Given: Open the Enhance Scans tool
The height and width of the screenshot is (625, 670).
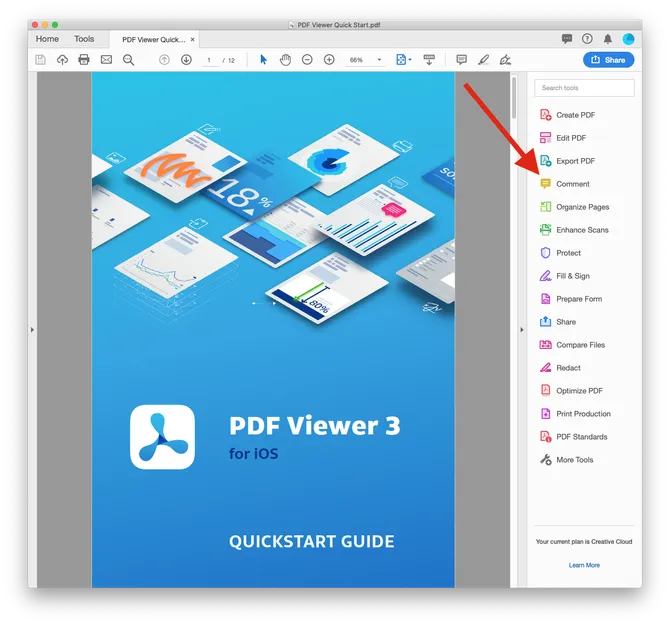Looking at the screenshot, I should coord(574,230).
